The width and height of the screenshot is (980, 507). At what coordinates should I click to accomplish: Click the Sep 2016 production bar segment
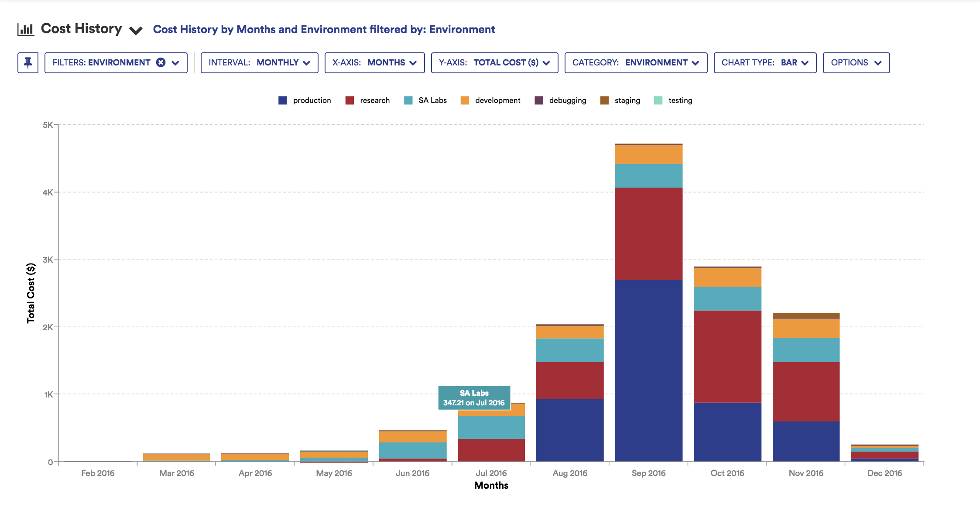pos(648,370)
